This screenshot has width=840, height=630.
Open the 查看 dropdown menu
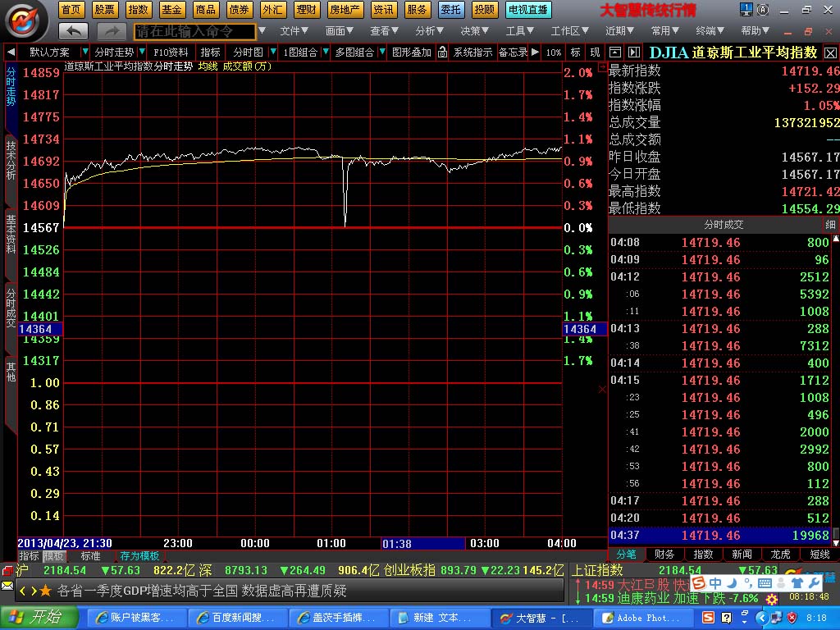coord(384,31)
